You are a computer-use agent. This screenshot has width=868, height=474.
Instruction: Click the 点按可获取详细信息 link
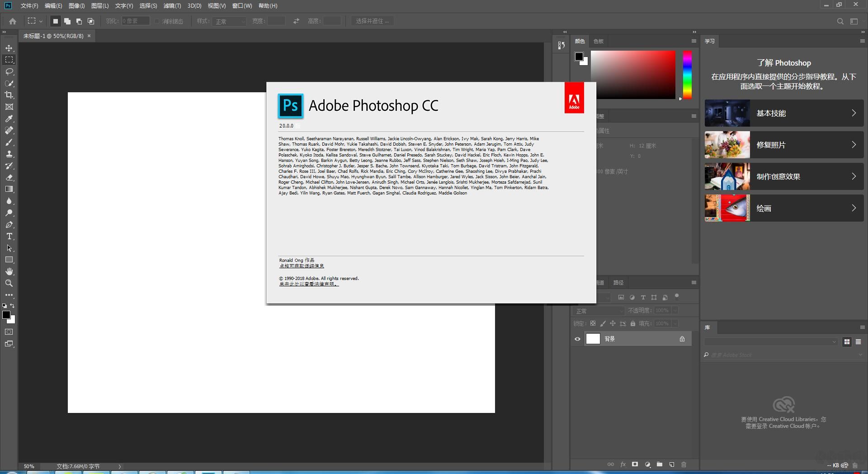(x=302, y=265)
